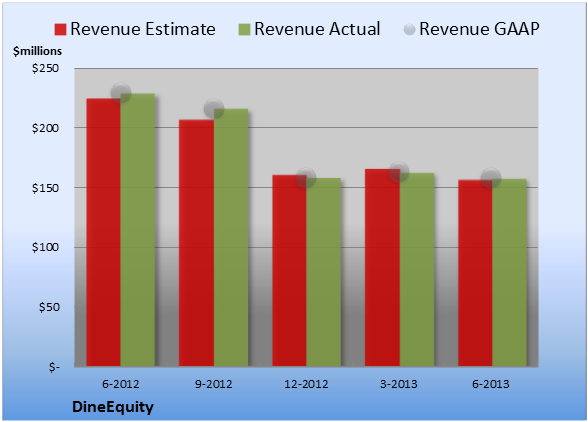588x422 pixels.
Task: Click the GAAP revenue marker for 6-2012
Action: 121,93
